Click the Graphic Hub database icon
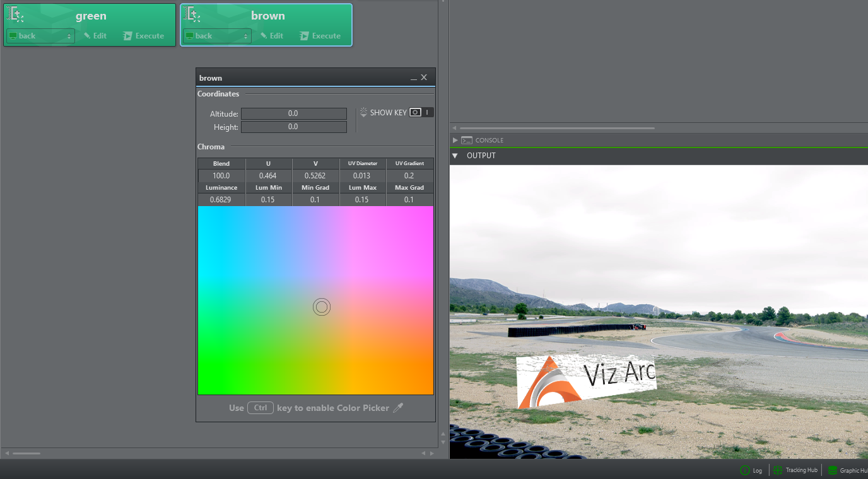The width and height of the screenshot is (868, 479). pos(832,470)
